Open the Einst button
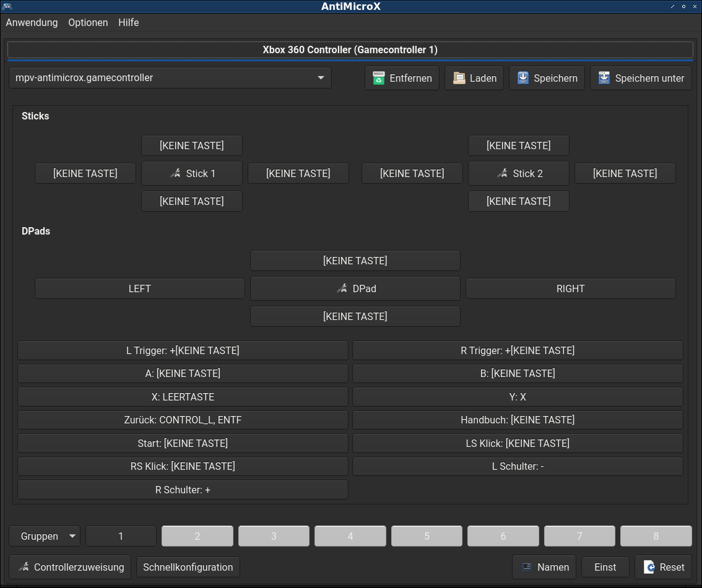This screenshot has height=588, width=702. pos(605,567)
